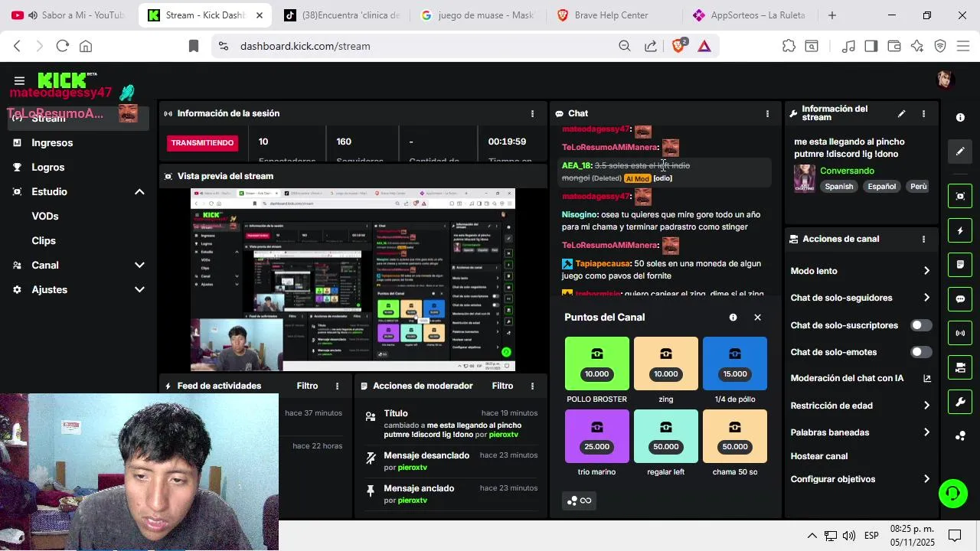
Task: Go to Logros in the sidebar
Action: tap(47, 167)
